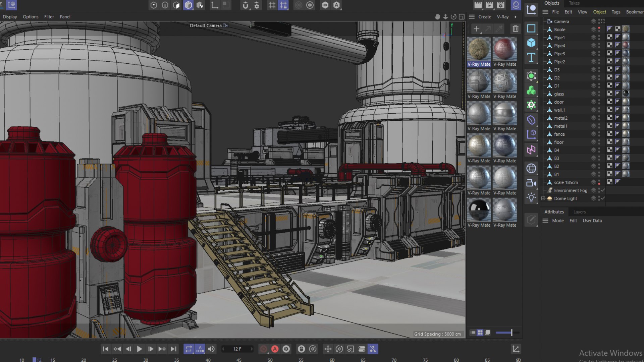Click timeline frame 50 marker
Screen dimensions: 644x362
coord(270,360)
